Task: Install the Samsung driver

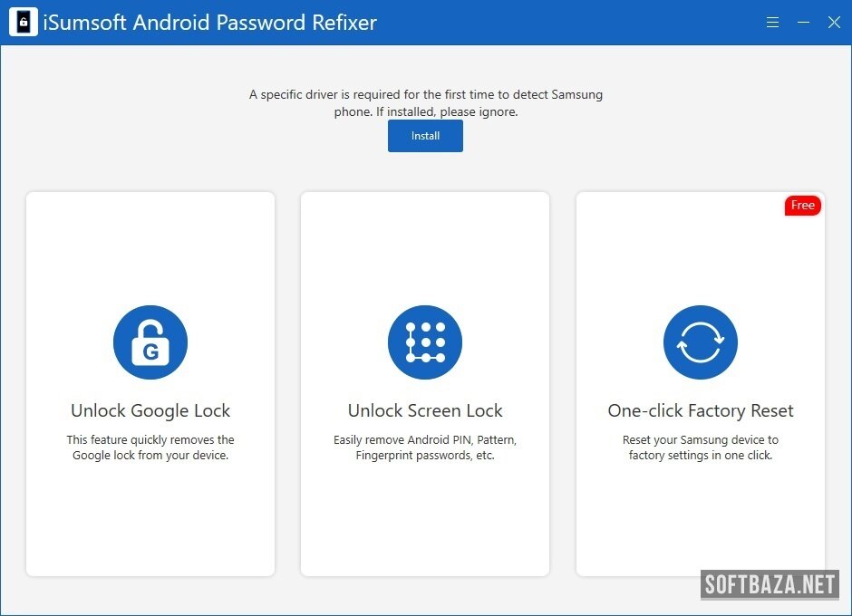Action: (425, 136)
